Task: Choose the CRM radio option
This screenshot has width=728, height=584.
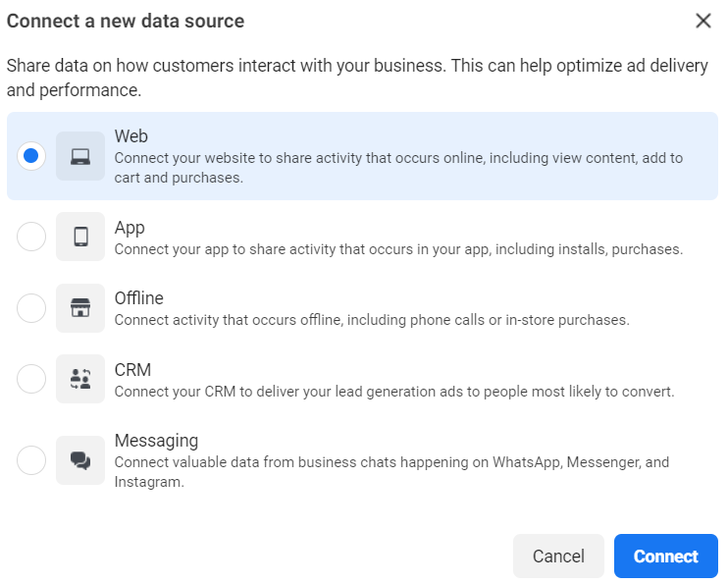Action: [x=31, y=379]
